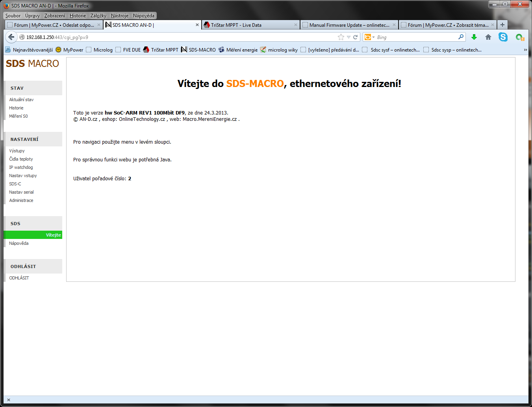Open IP watchdog settings link

click(21, 167)
